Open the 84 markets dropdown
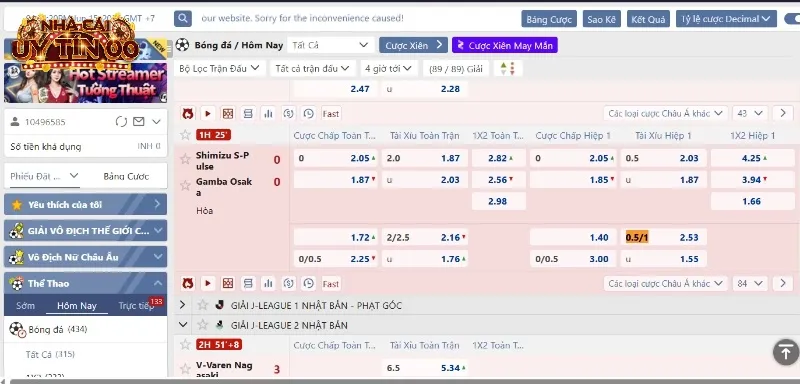Screen dimensions: 800x384 749,284
